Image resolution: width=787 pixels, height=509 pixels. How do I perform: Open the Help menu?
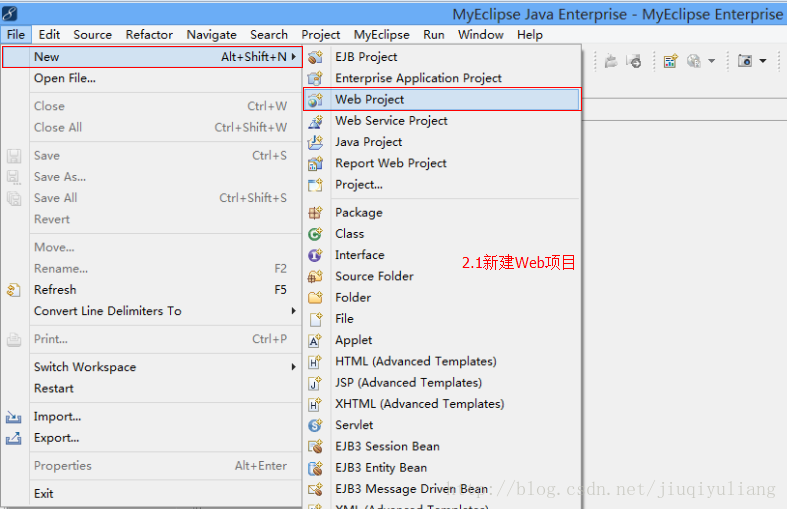(530, 35)
